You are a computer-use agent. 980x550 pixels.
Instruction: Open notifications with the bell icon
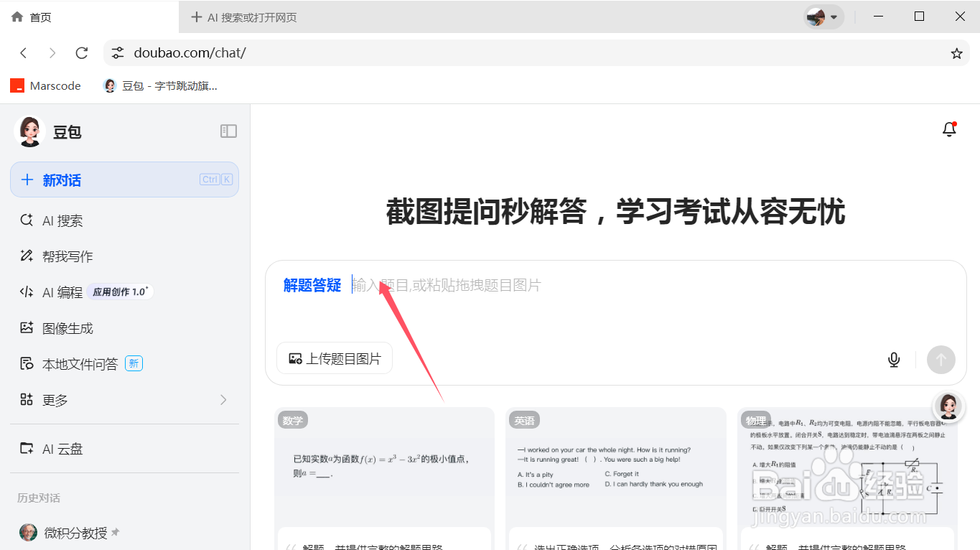pyautogui.click(x=949, y=129)
